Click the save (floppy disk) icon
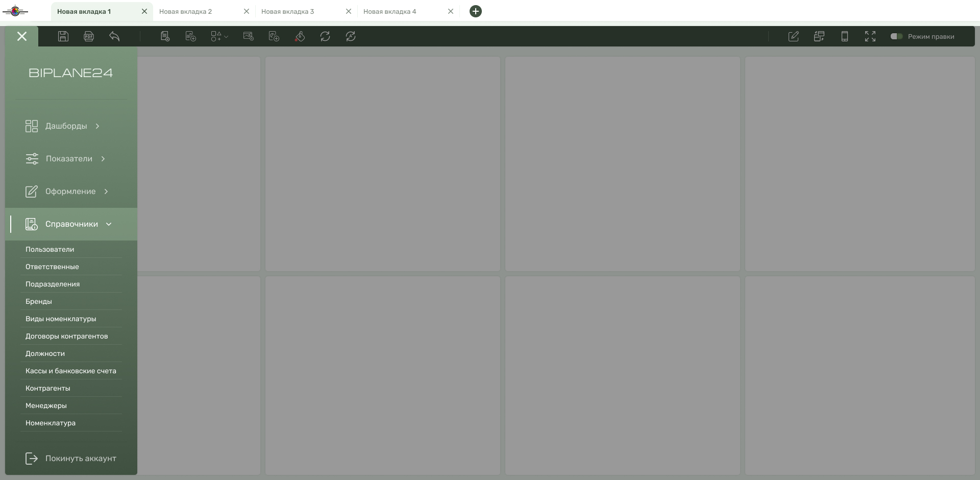Screen dimensions: 980x480 (63, 36)
